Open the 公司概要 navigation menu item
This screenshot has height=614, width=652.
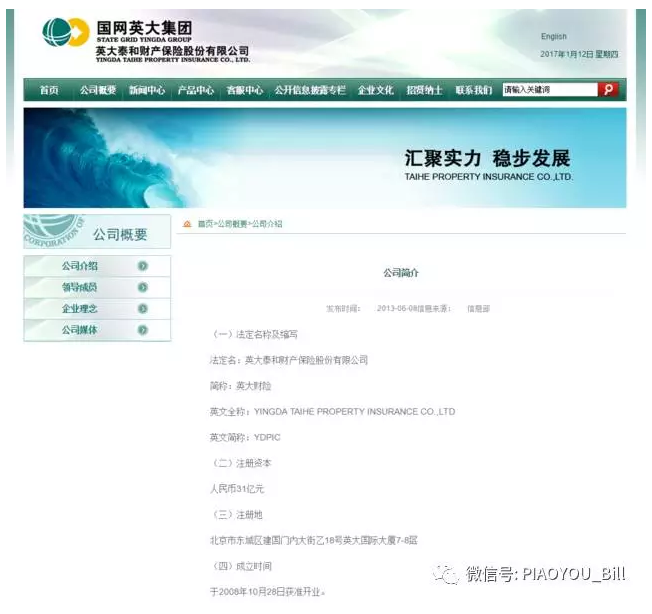tap(98, 90)
